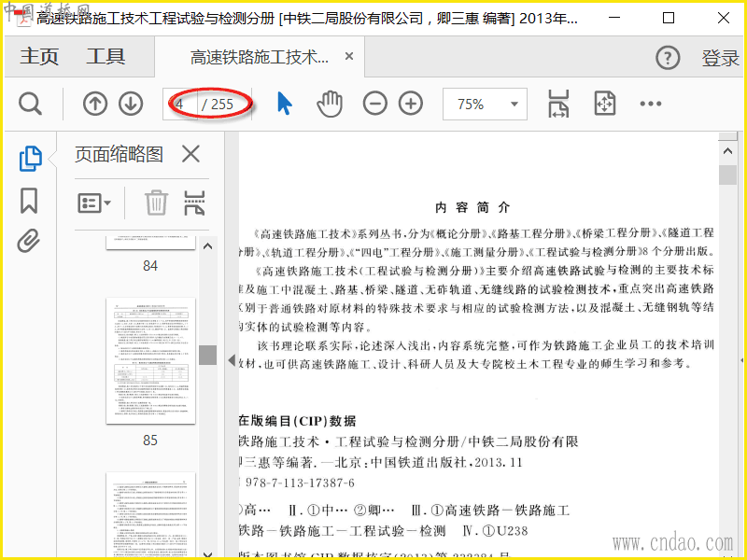Go to previous page with up arrow
The image size is (747, 560).
pyautogui.click(x=95, y=104)
